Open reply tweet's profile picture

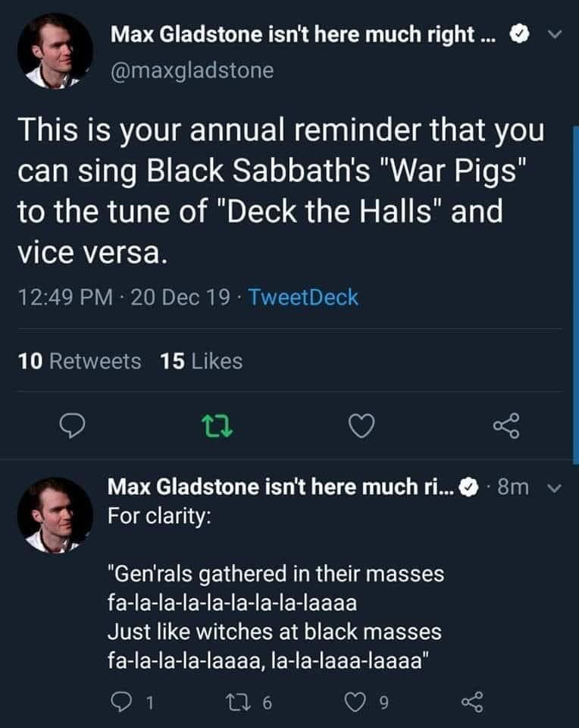point(55,515)
